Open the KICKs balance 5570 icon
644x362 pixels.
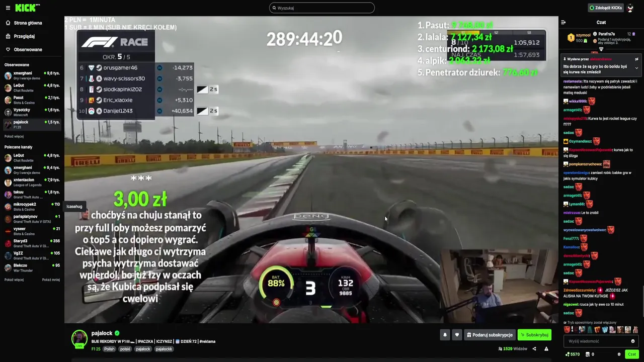point(574,354)
